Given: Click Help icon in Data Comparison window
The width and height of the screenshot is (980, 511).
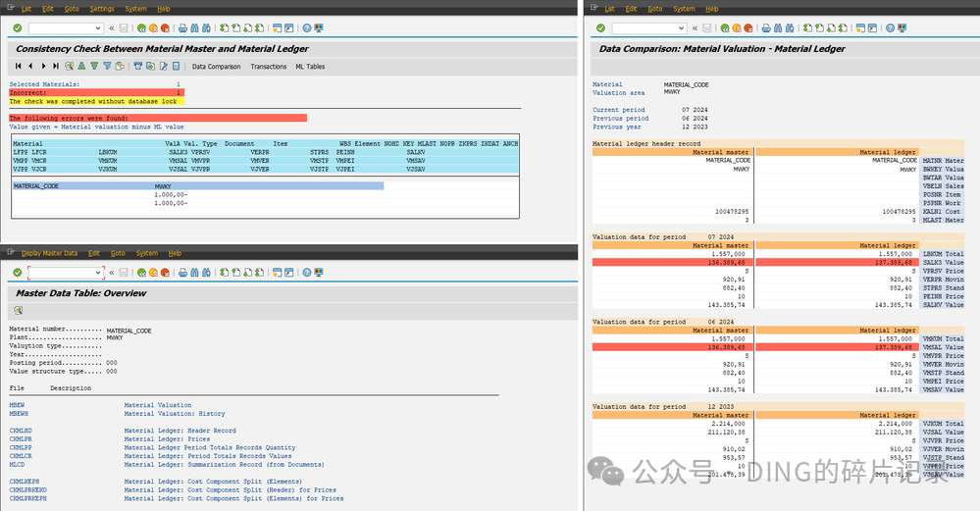Looking at the screenshot, I should click(890, 28).
